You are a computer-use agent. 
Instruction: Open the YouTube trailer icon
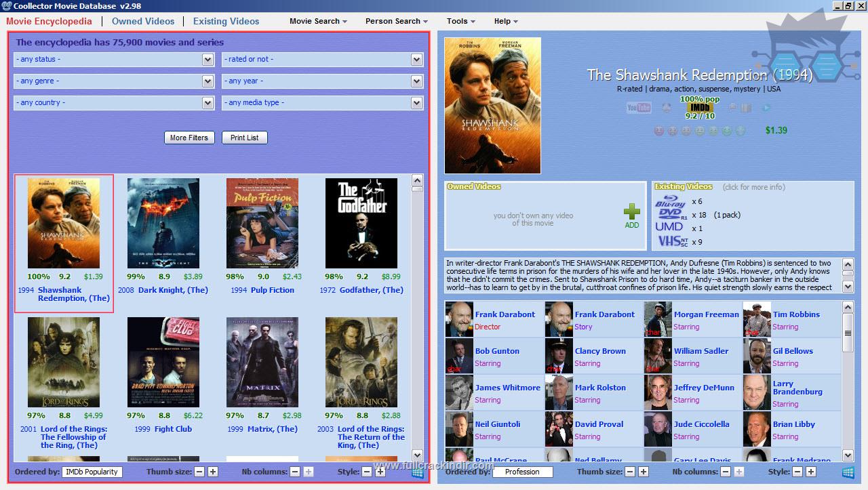[x=638, y=108]
